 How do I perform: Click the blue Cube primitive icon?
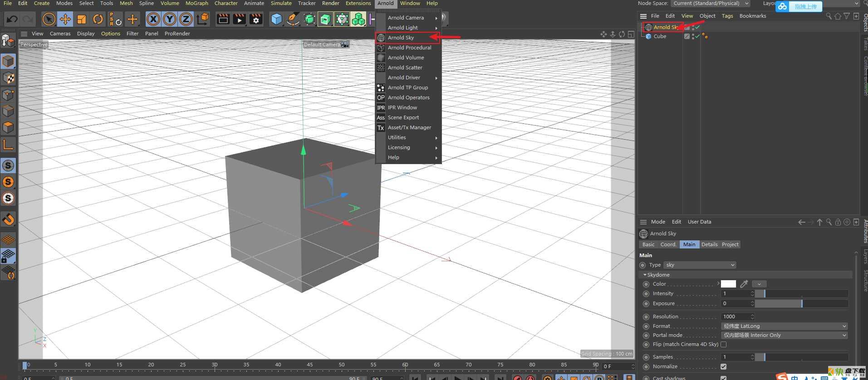[x=276, y=19]
